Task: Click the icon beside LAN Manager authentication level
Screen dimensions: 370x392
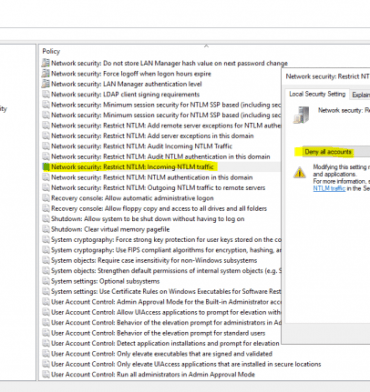Action: coord(46,84)
